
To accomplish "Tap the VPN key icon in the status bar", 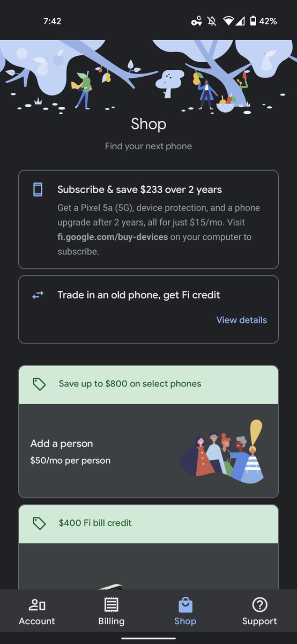I will 196,21.
